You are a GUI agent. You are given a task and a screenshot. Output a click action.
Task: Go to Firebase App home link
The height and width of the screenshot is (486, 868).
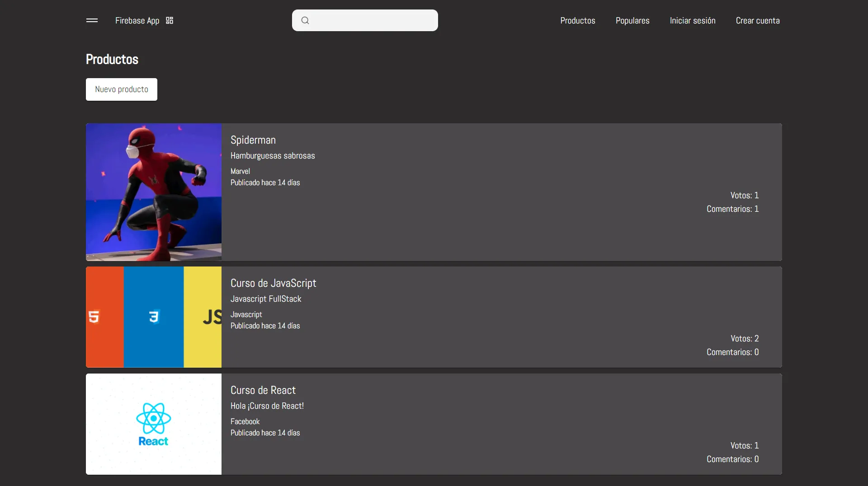[x=137, y=20]
